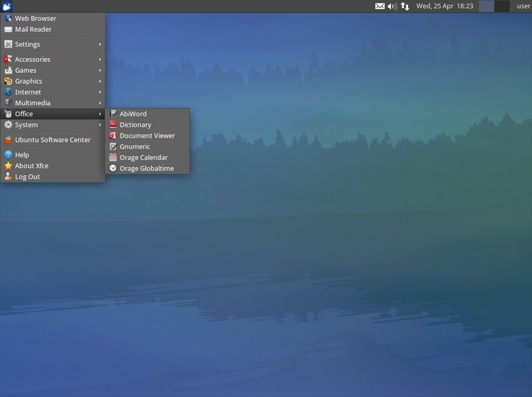Click the Internet globe icon
This screenshot has height=397, width=532.
tap(8, 92)
